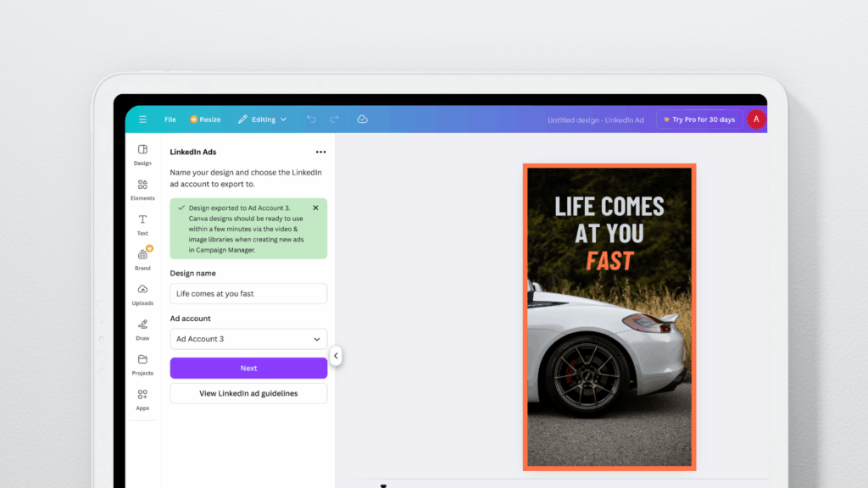Select the orange FAST text
Viewport: 868px width, 488px height.
pos(609,261)
